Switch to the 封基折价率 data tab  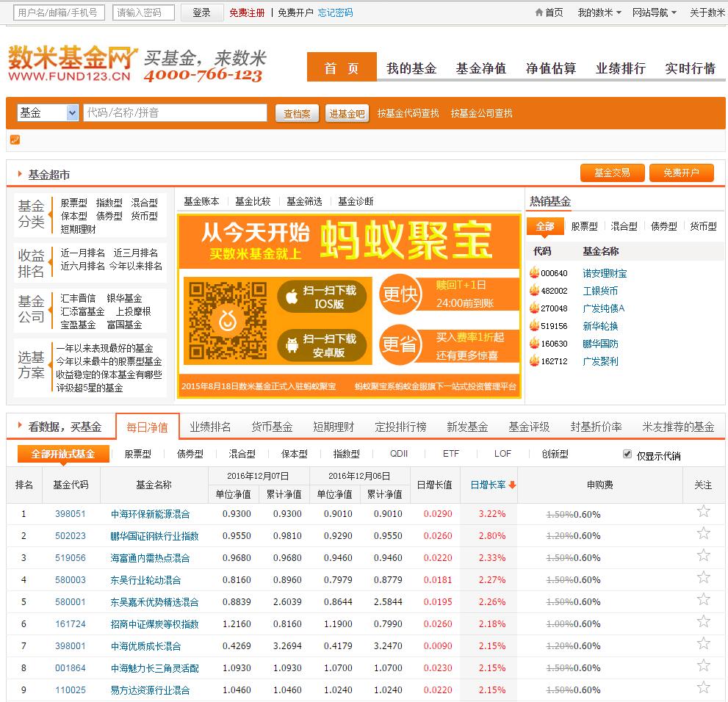coord(596,427)
